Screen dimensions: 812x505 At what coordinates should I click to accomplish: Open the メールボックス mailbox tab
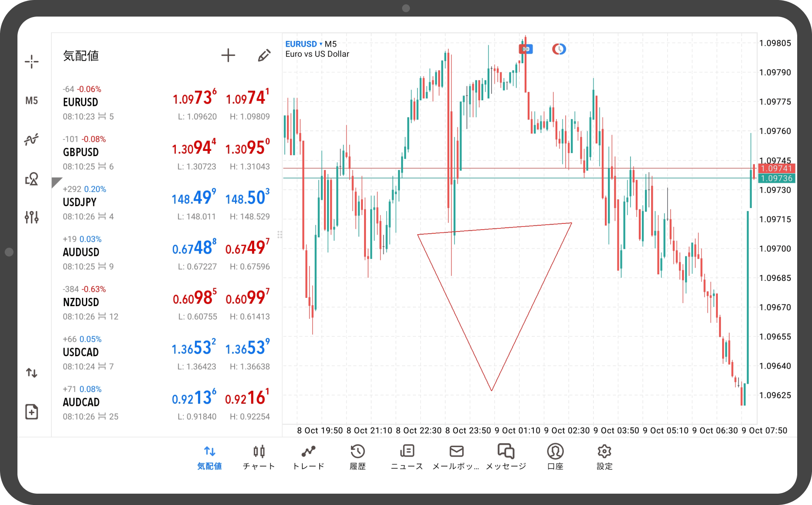point(456,457)
